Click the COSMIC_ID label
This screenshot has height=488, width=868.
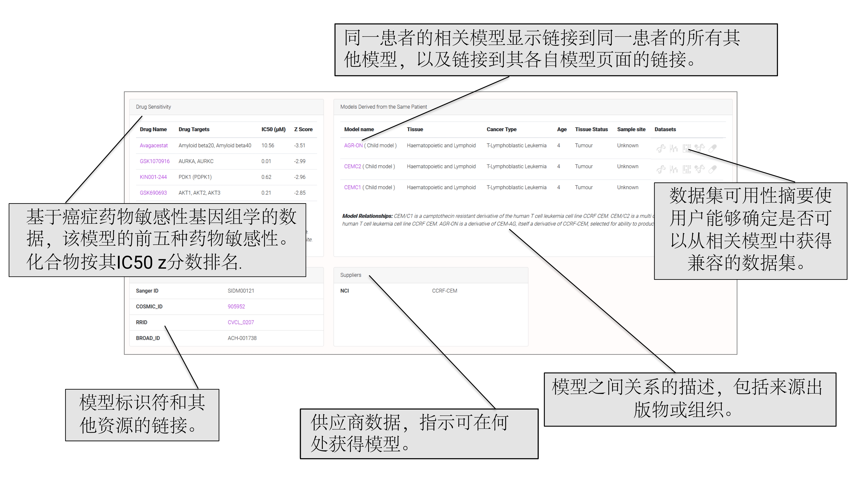149,307
